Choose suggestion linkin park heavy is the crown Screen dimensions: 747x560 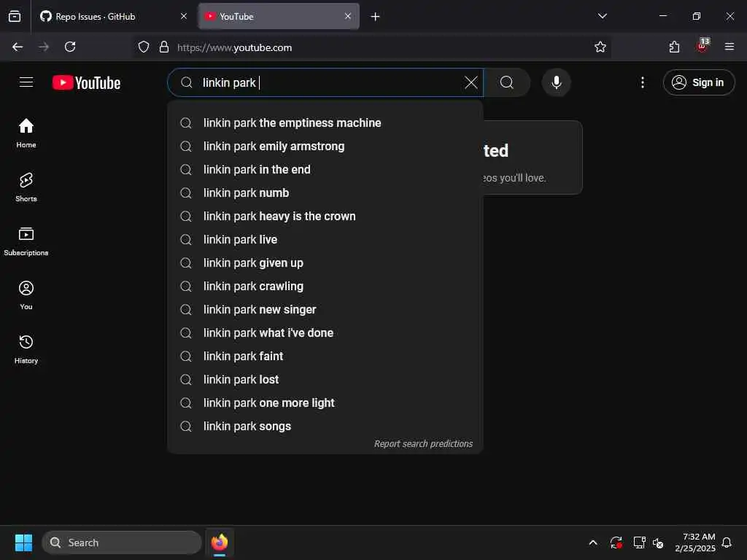[x=325, y=216]
